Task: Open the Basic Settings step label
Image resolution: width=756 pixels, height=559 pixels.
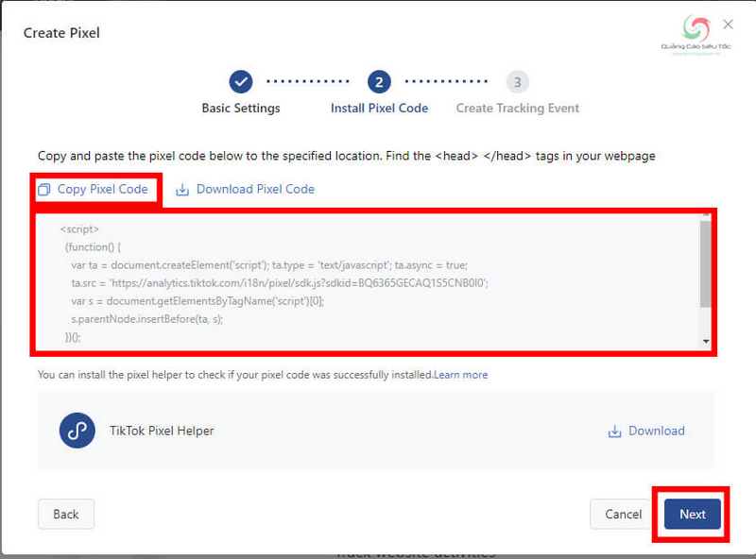Action: coord(241,108)
